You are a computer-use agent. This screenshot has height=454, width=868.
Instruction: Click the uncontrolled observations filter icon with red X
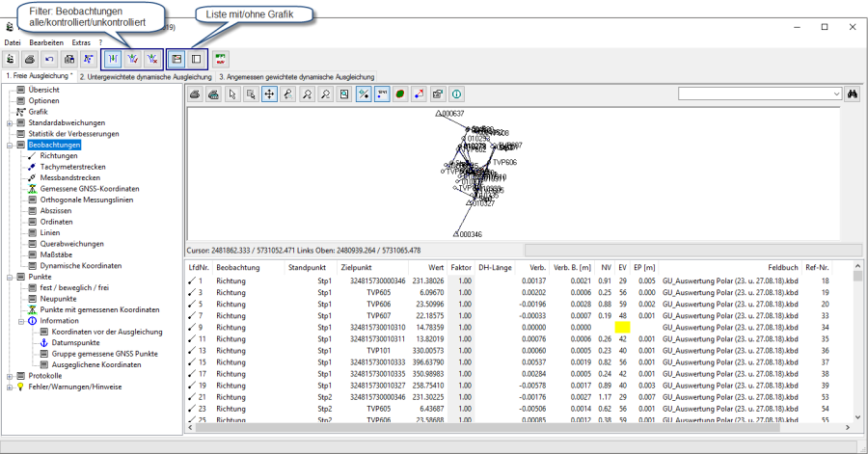click(150, 59)
